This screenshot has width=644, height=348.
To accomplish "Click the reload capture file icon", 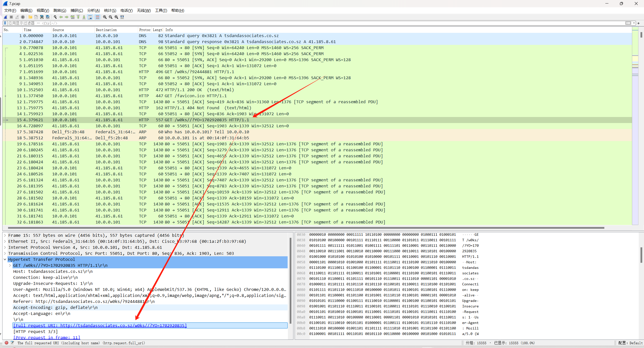I will pyautogui.click(x=48, y=17).
